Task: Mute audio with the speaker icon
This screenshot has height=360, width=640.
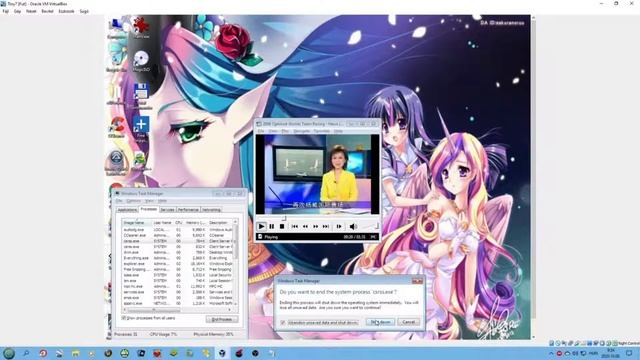Action: click(x=353, y=226)
